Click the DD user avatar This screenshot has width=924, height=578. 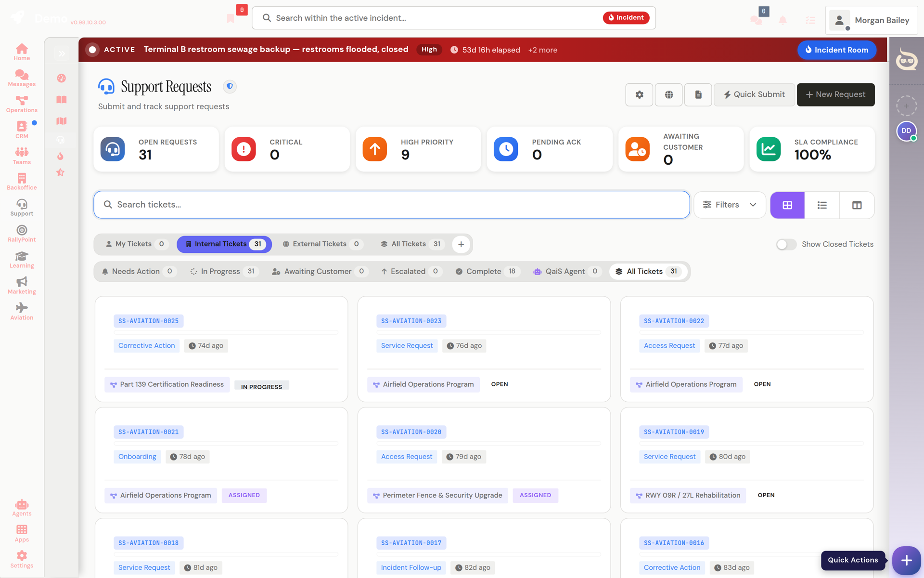coord(907,131)
